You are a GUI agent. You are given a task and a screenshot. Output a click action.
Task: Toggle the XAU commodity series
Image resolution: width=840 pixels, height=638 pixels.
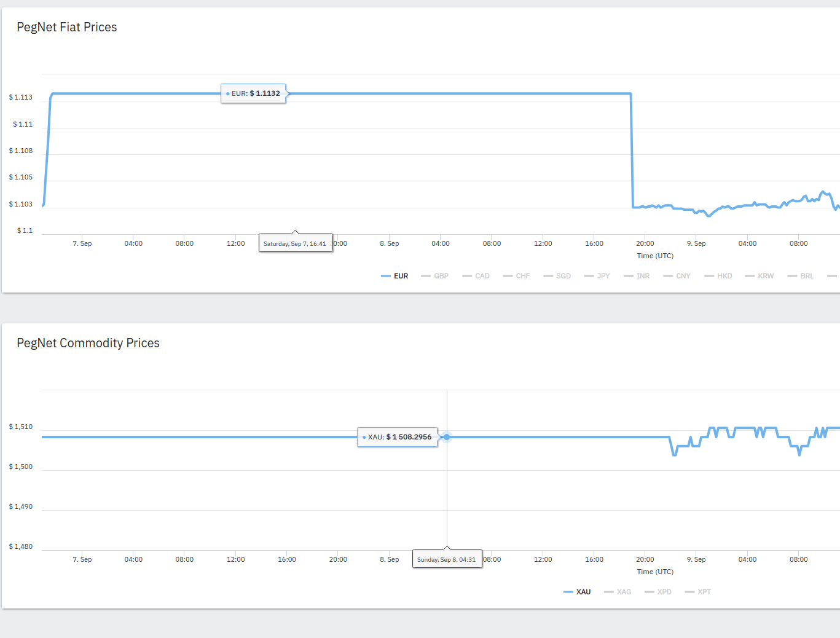(577, 592)
